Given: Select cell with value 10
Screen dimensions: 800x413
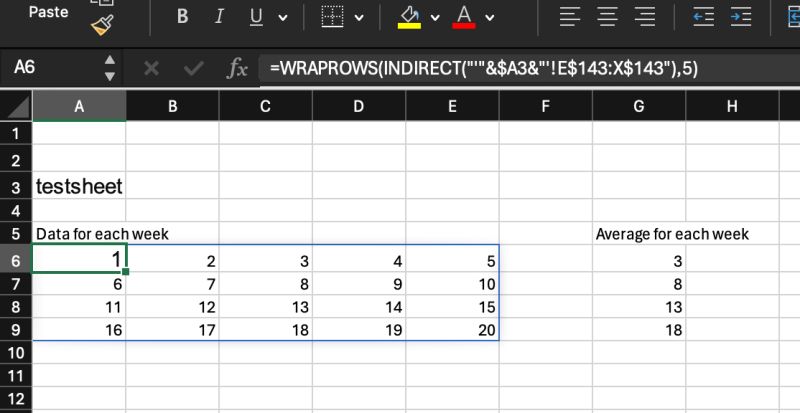Looking at the screenshot, I should [452, 284].
